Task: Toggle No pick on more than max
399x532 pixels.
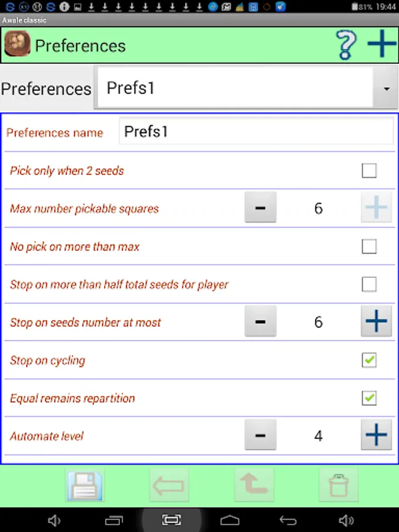Action: (x=369, y=246)
